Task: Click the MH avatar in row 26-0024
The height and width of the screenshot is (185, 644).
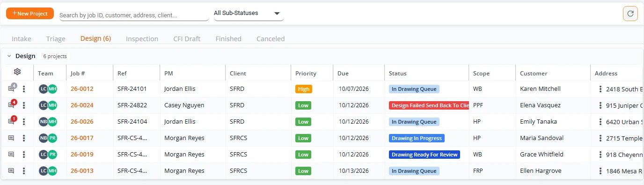Action: pyautogui.click(x=52, y=105)
